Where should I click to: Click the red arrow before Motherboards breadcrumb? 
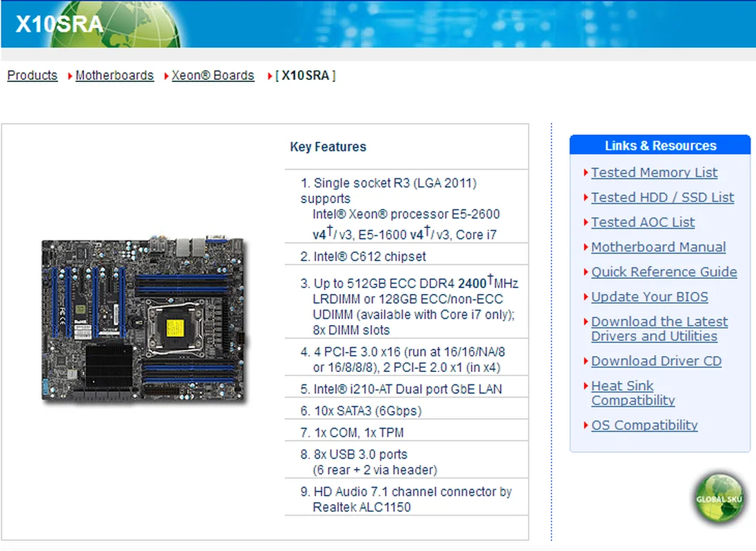click(x=70, y=76)
